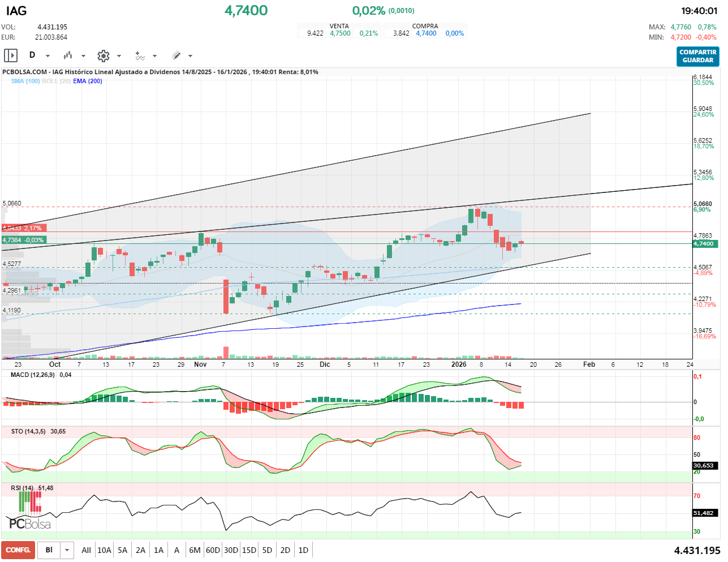Click the 4,7400 green price marker

point(704,244)
